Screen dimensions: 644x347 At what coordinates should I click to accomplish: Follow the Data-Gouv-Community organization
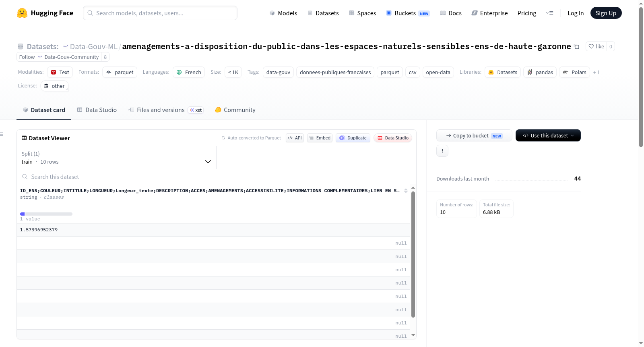(x=59, y=57)
